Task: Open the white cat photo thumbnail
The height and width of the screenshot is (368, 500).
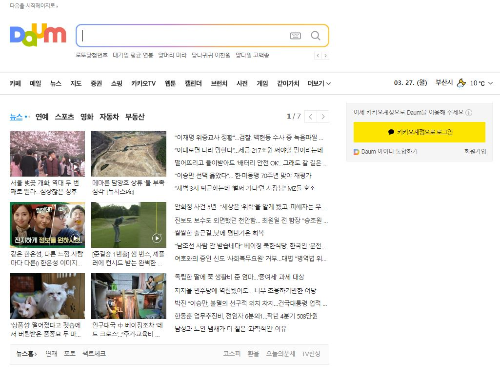Action: coord(47,296)
